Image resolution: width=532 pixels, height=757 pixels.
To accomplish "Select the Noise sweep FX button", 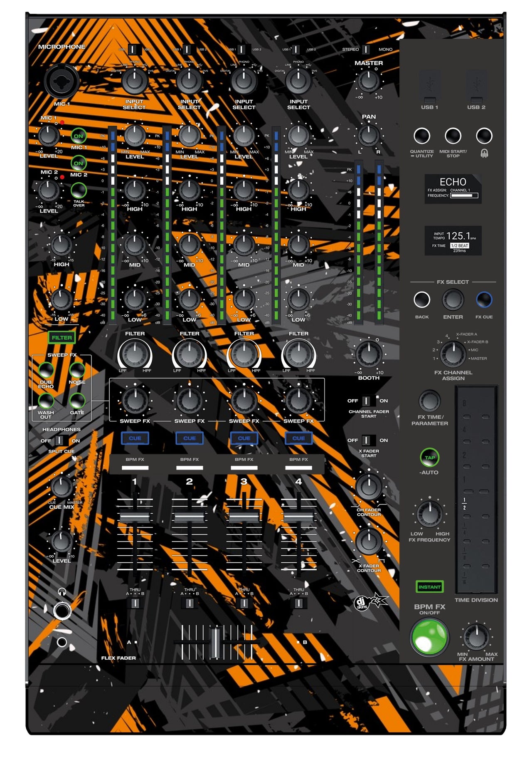I will (77, 370).
